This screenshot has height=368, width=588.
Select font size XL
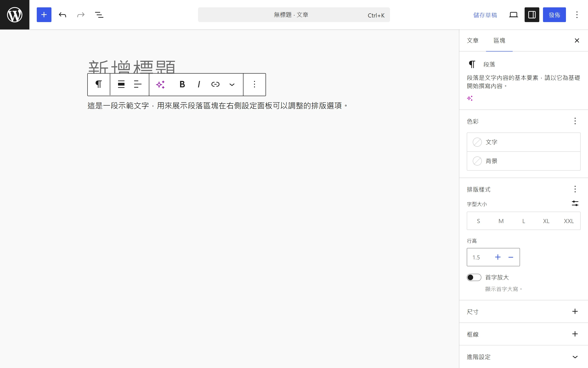[x=546, y=221]
